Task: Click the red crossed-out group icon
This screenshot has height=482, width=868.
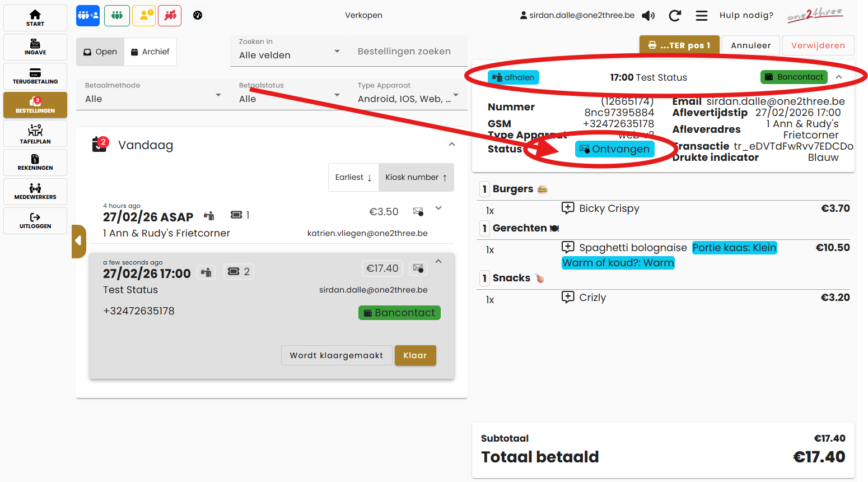Action: click(170, 16)
